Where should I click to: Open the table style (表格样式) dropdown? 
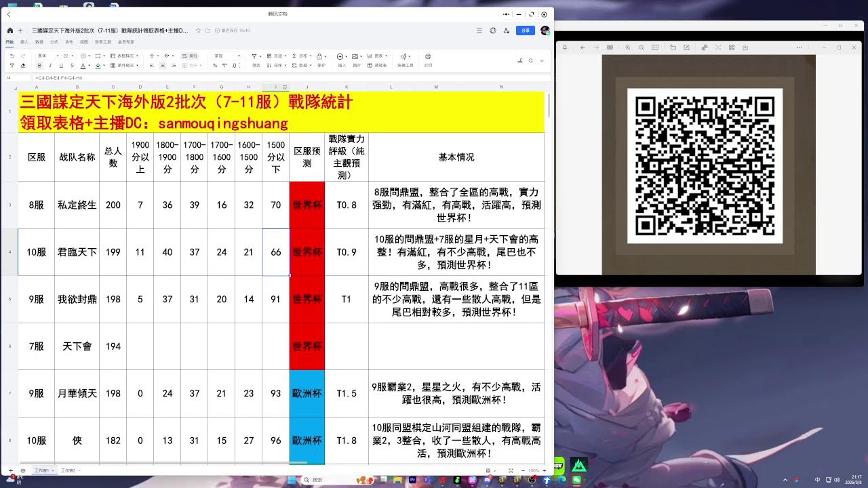coord(124,56)
